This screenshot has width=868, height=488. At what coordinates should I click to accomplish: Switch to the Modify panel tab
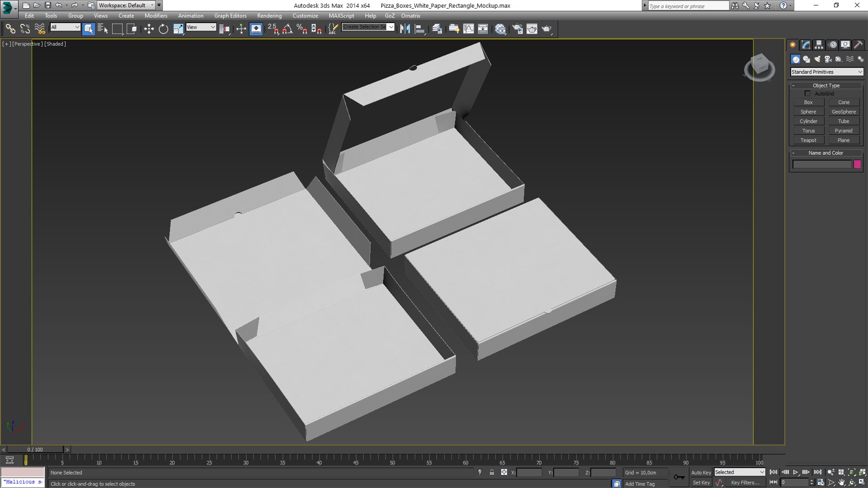click(806, 45)
